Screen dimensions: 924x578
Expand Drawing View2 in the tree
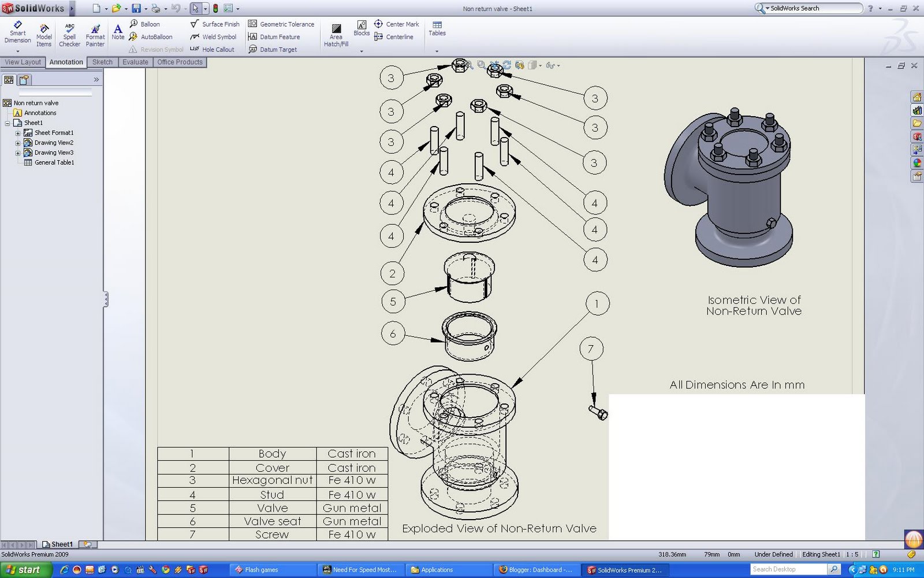(x=18, y=142)
